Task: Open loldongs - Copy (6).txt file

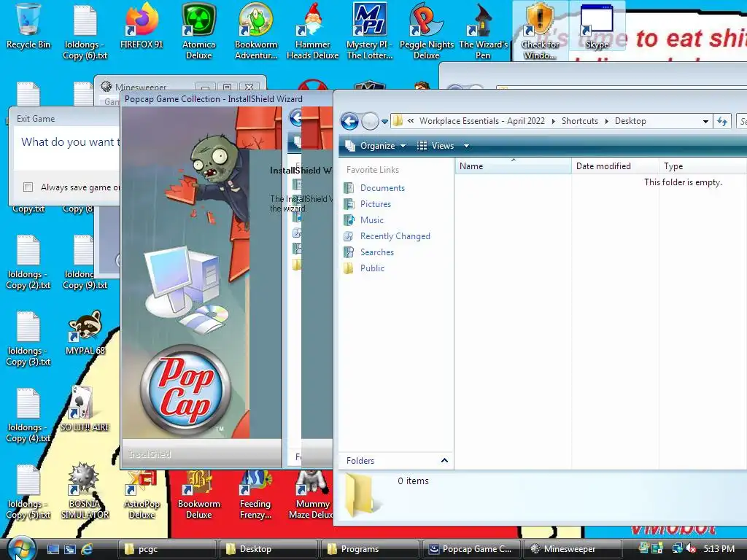Action: (x=85, y=31)
